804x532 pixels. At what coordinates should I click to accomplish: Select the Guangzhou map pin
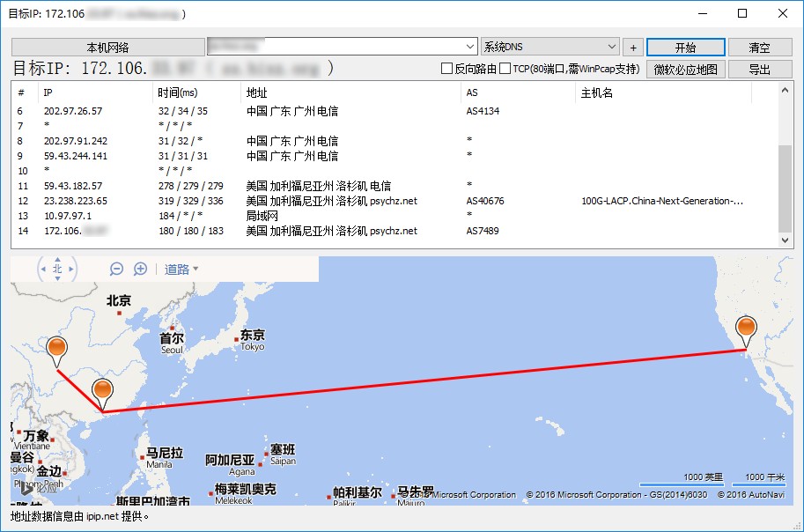(x=102, y=388)
